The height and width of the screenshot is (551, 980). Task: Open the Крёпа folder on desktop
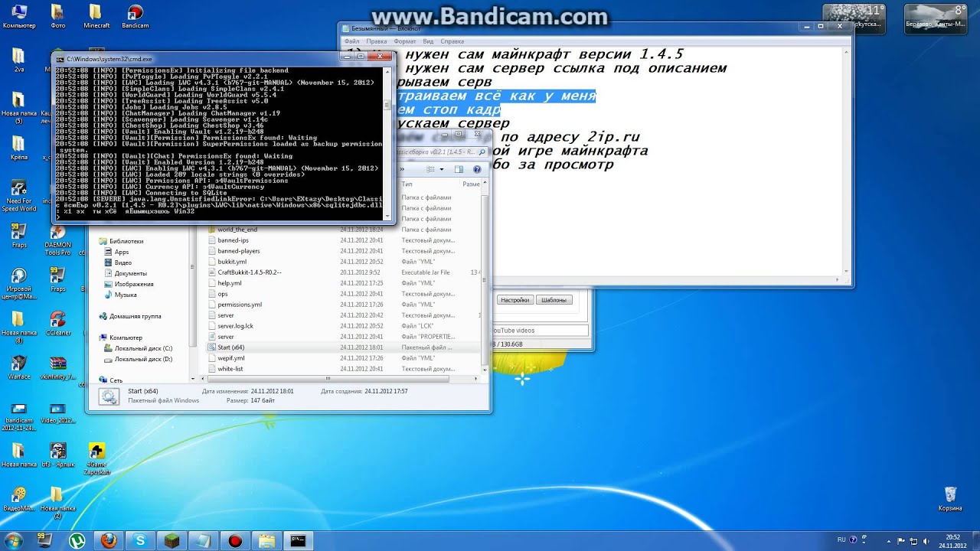(x=19, y=148)
